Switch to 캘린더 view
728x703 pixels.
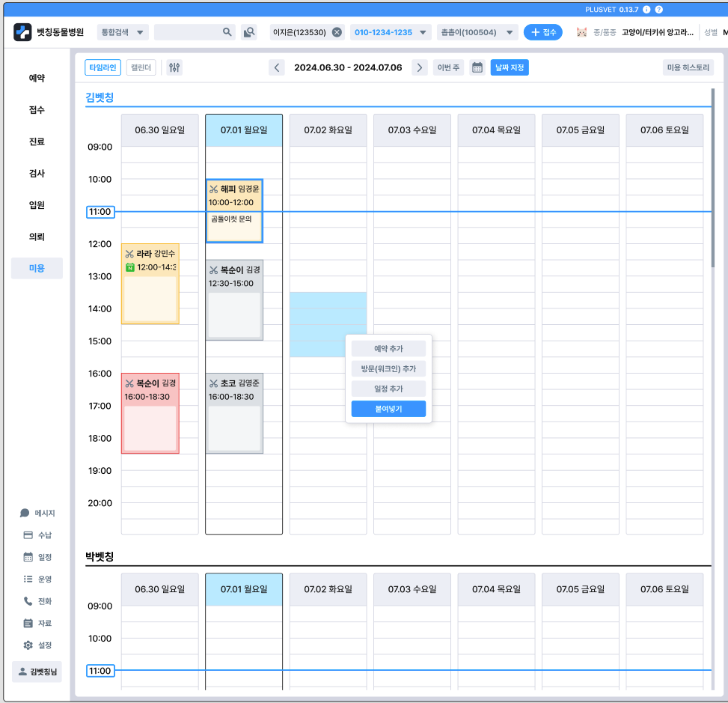(141, 68)
